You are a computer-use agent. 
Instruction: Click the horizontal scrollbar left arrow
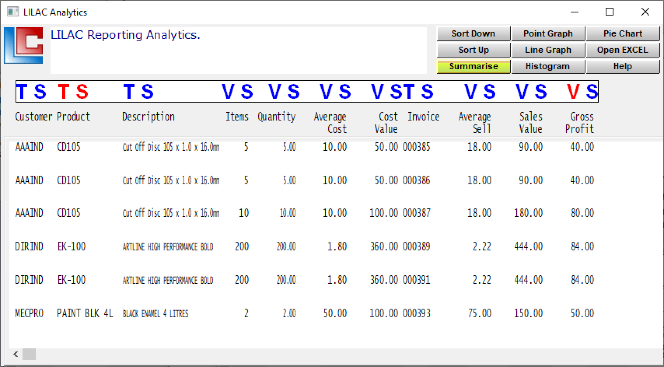tap(16, 354)
